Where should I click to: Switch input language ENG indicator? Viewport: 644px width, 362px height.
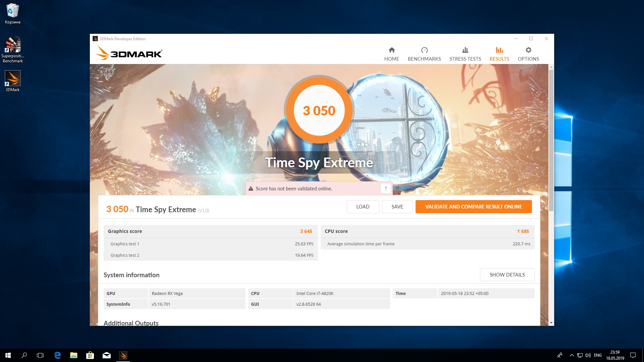[x=598, y=355]
